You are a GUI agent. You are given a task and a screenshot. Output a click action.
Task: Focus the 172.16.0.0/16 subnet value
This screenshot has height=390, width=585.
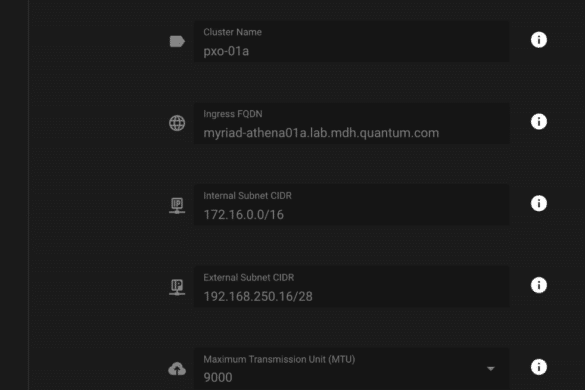351,205
